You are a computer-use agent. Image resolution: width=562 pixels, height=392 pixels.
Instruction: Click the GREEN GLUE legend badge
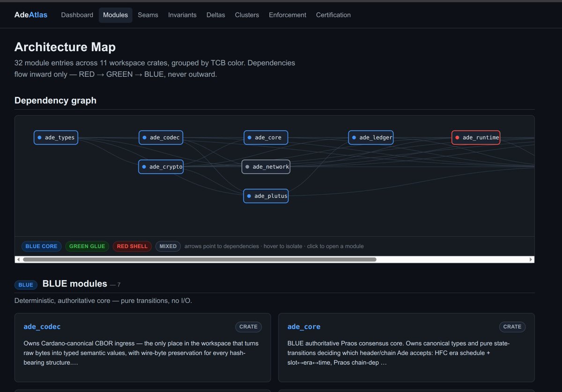[x=87, y=246]
